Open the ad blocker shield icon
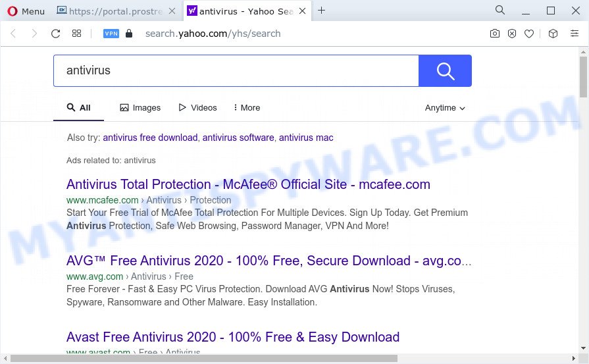The height and width of the screenshot is (364, 589). pyautogui.click(x=512, y=34)
